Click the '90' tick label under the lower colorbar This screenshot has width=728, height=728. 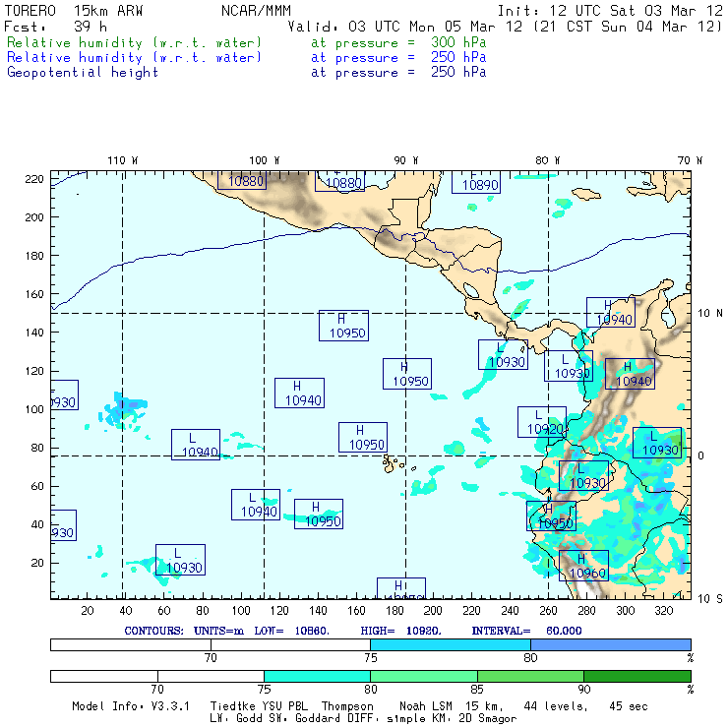583,690
